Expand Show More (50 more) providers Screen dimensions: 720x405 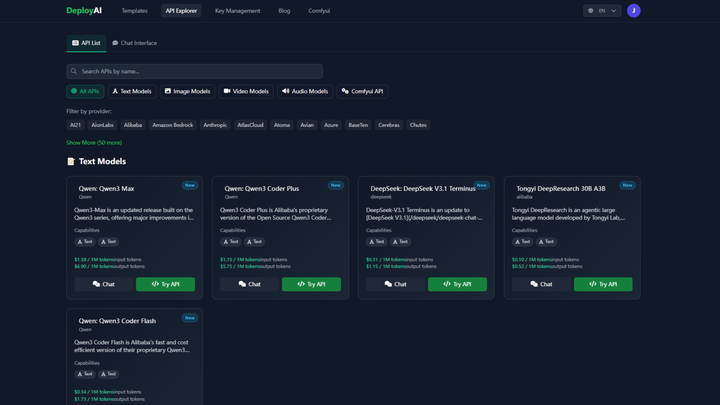pyautogui.click(x=94, y=143)
